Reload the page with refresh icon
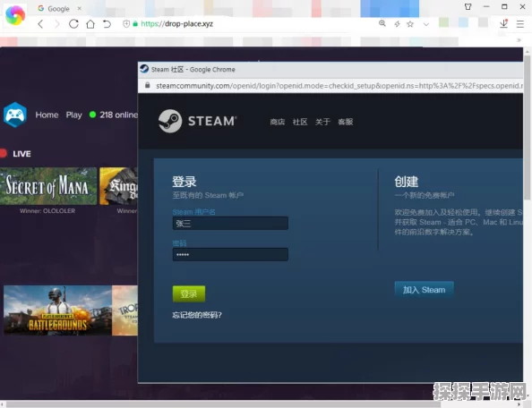Screen dimensions: 532x408 (x=73, y=24)
